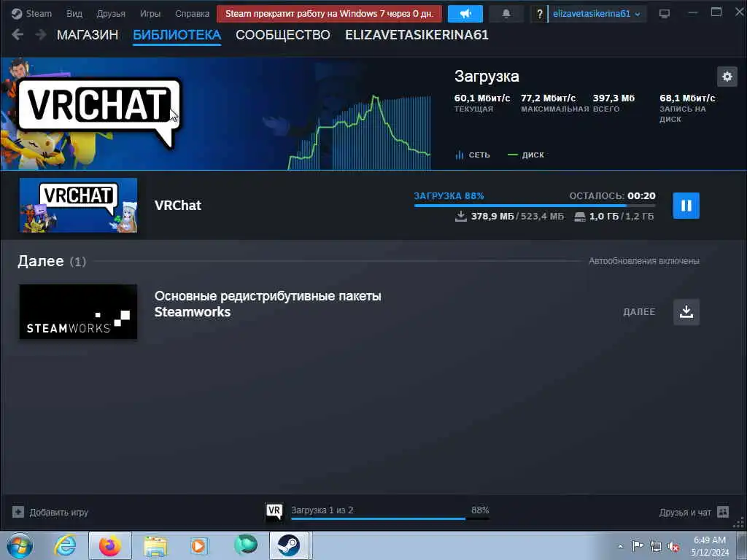Open the Друзья menu

111,13
